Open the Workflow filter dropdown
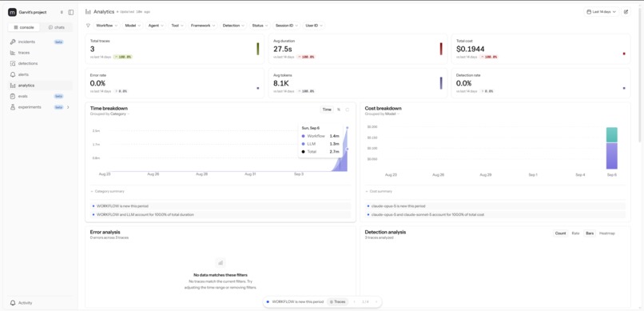644x311 pixels. [x=106, y=26]
